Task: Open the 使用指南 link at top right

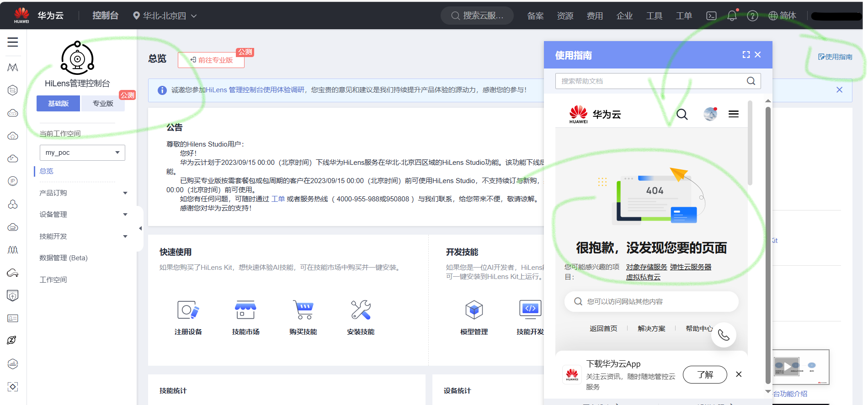Action: (835, 57)
